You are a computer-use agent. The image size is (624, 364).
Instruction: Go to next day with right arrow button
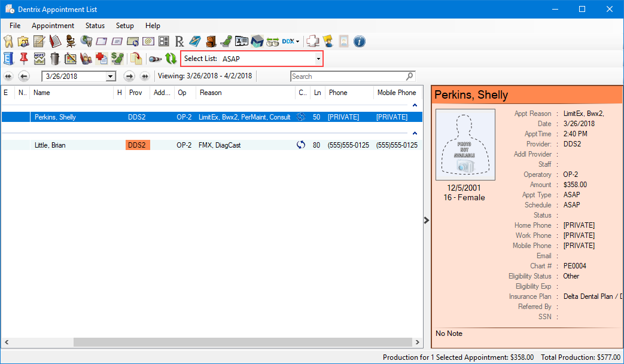click(x=129, y=77)
